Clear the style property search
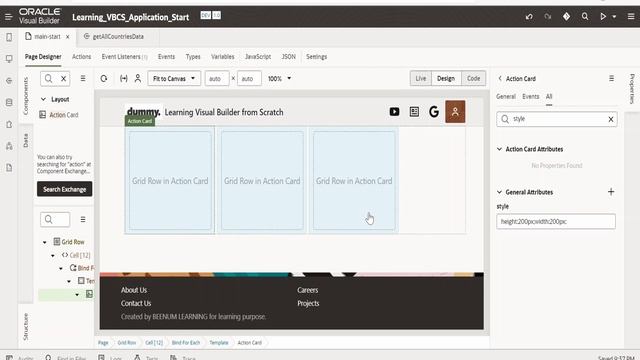Screen dimensions: 640x360 pos(611,119)
